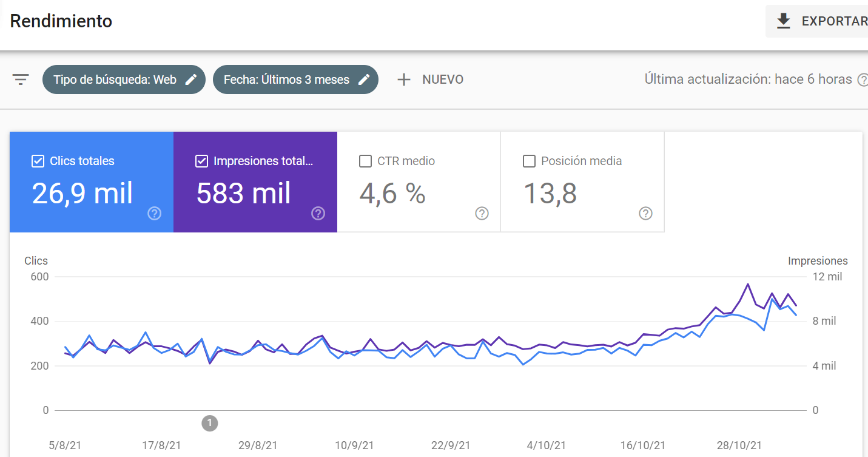
Task: Click the 4,6 % CTR value
Action: tap(392, 194)
